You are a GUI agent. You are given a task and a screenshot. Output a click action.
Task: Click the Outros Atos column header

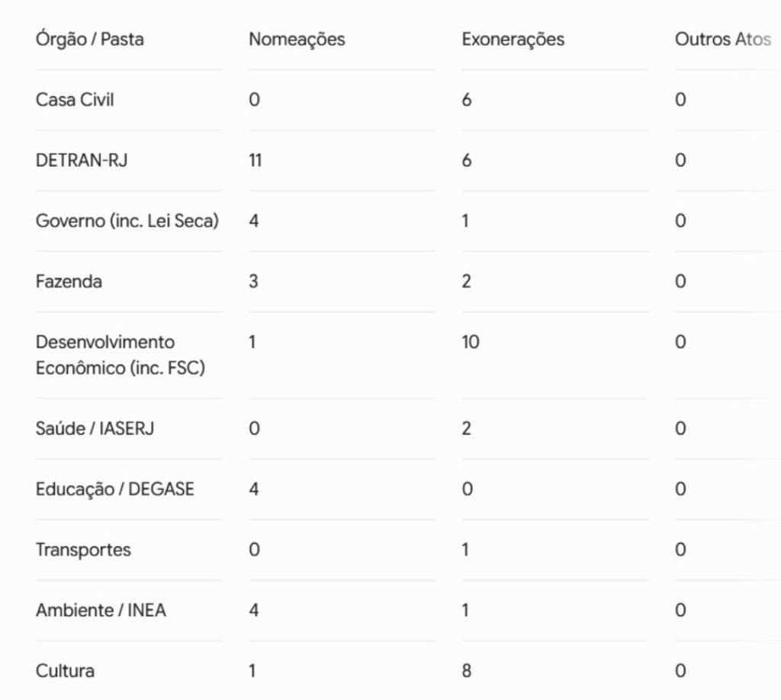723,40
